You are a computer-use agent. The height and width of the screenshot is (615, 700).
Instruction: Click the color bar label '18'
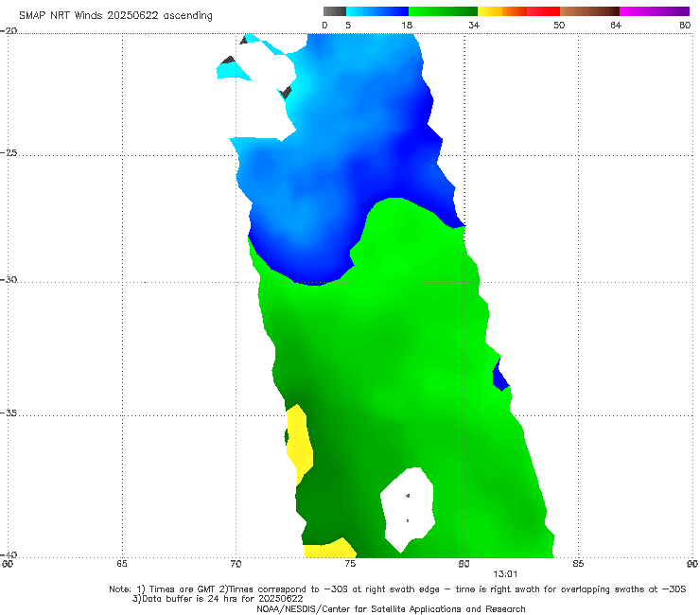coord(407,26)
